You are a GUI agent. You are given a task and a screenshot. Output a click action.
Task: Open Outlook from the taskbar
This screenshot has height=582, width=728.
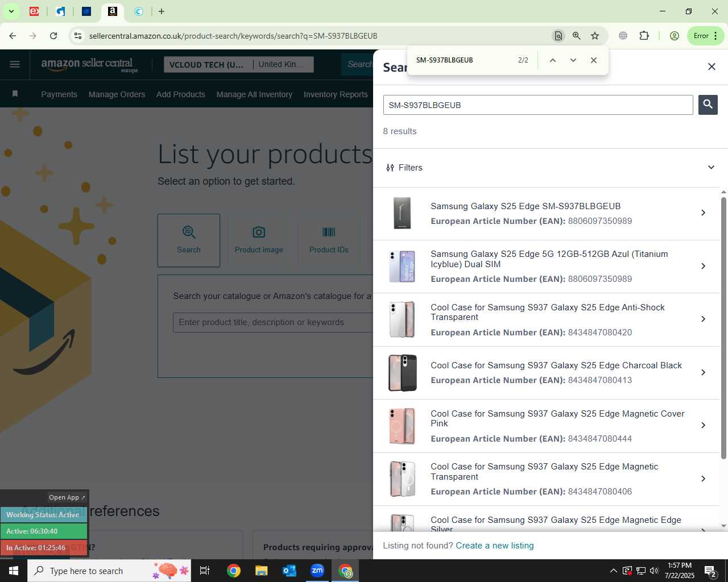click(x=289, y=571)
